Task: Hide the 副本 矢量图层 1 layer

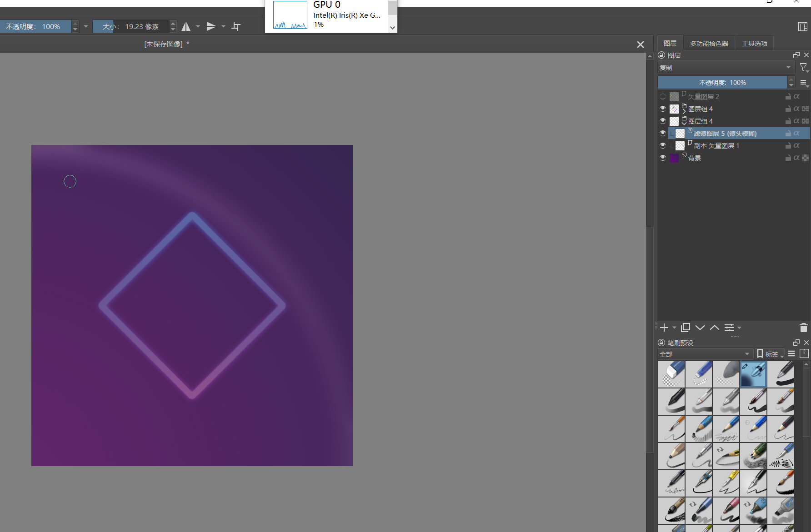Action: pos(663,145)
